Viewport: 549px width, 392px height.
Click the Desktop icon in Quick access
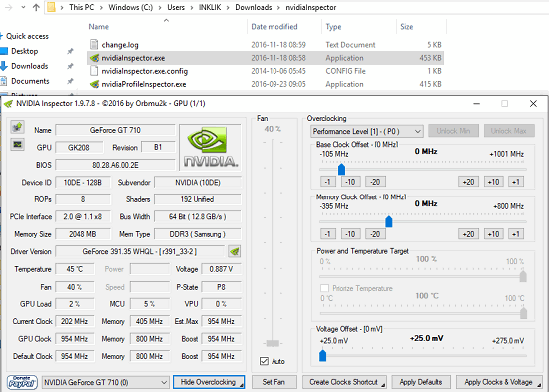click(4, 51)
